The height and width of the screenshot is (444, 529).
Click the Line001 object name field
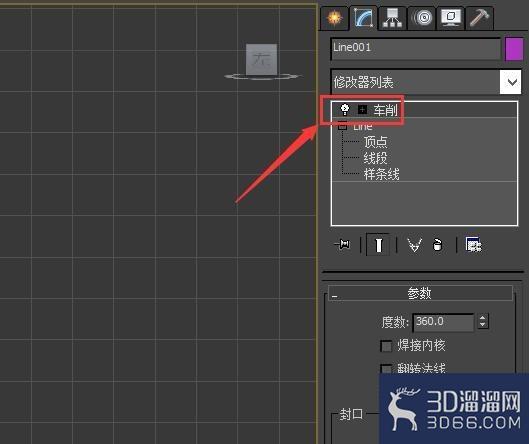(x=416, y=49)
